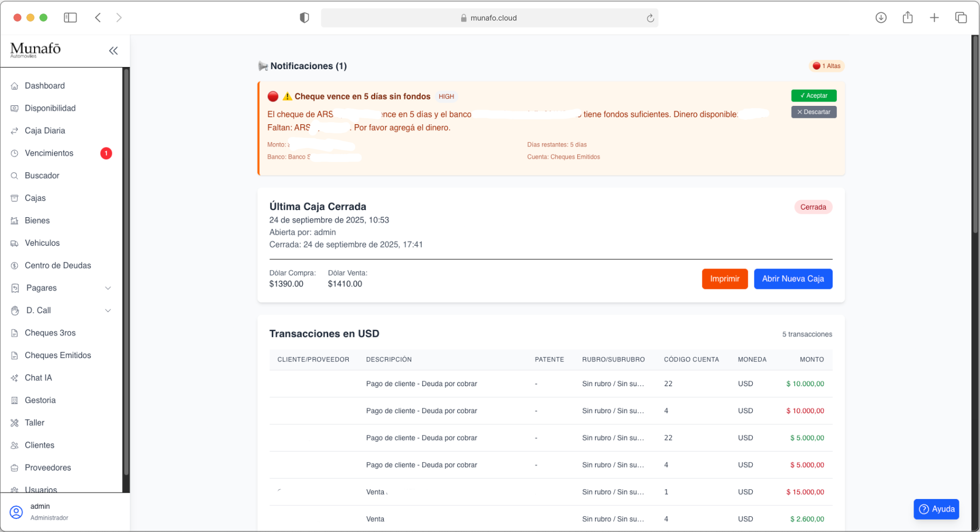This screenshot has width=980, height=532.
Task: Go to Centro de Deudas section
Action: click(58, 266)
